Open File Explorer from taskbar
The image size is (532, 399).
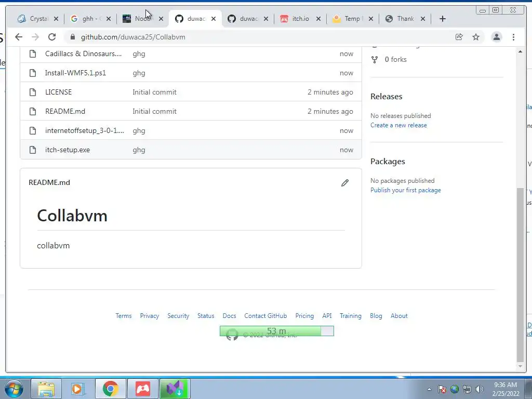pos(46,389)
